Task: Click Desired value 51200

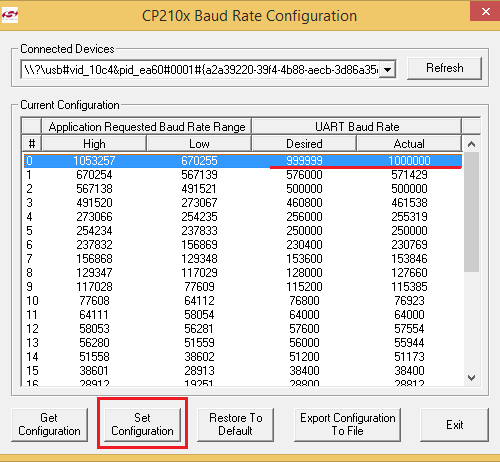Action: (x=304, y=357)
